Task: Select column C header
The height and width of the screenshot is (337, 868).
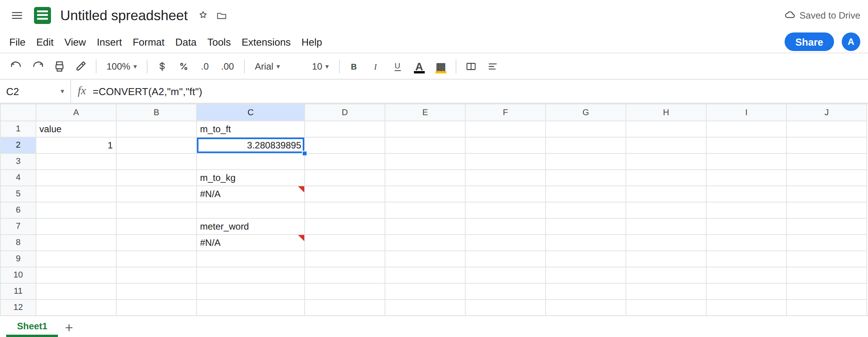Action: (251, 112)
